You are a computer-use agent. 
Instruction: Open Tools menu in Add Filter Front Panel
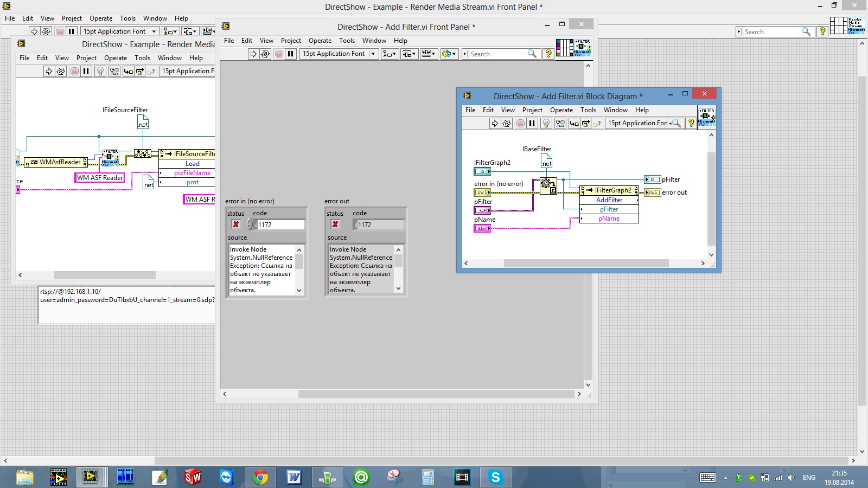coord(347,41)
